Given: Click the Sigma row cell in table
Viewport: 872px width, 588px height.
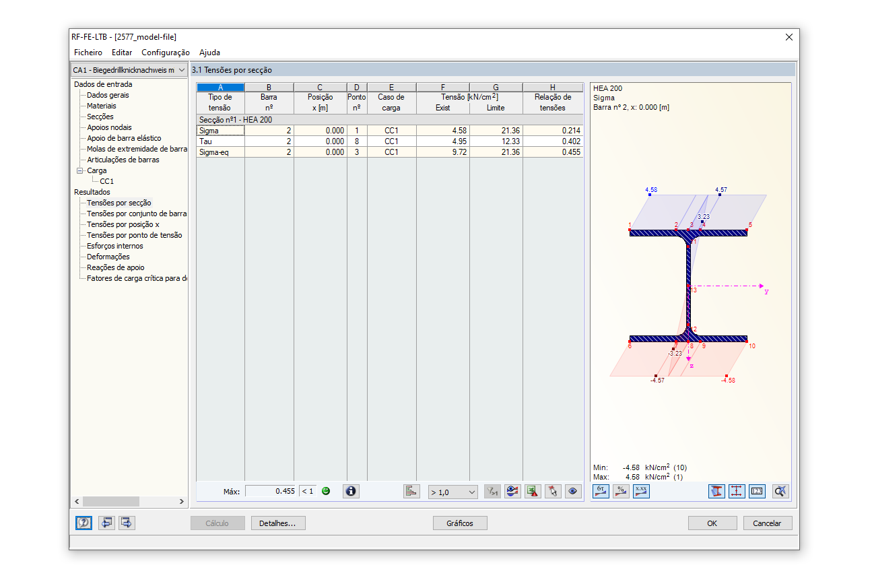Looking at the screenshot, I should click(x=220, y=131).
